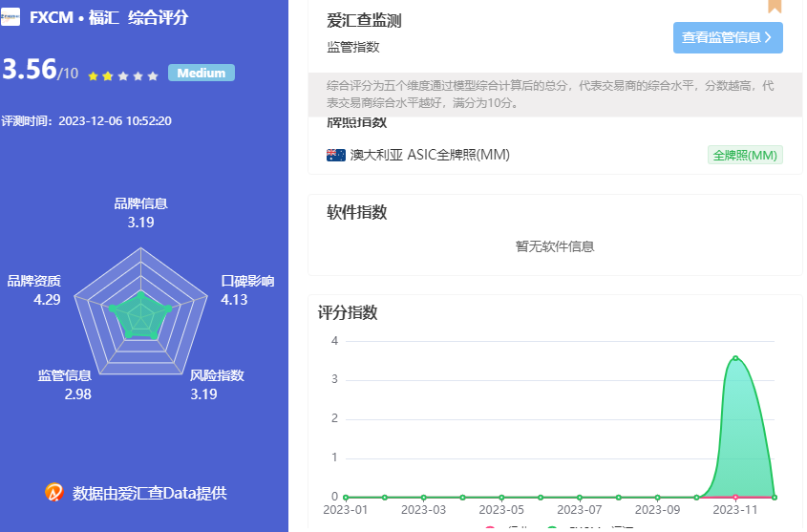Click the chart peak data point

tap(734, 358)
